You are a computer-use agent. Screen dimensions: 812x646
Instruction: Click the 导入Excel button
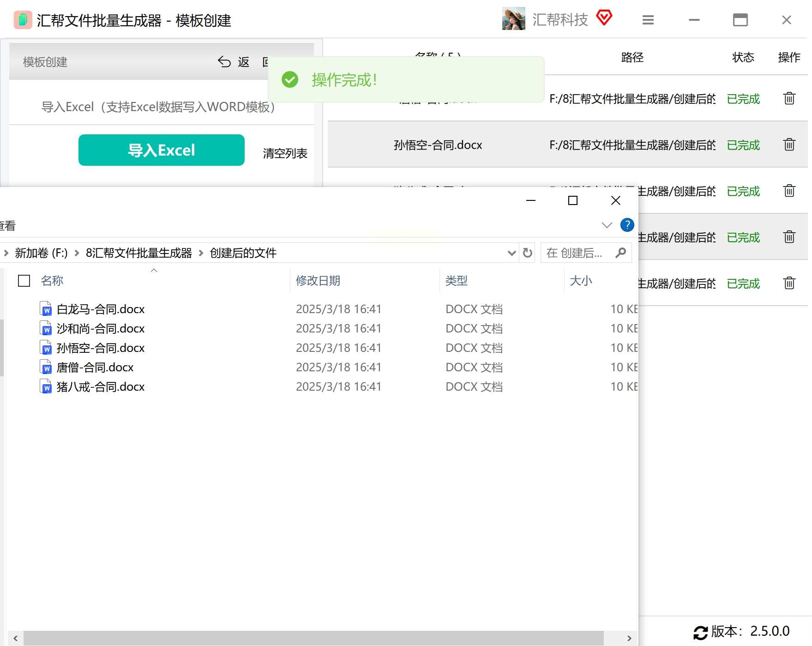[x=162, y=150]
